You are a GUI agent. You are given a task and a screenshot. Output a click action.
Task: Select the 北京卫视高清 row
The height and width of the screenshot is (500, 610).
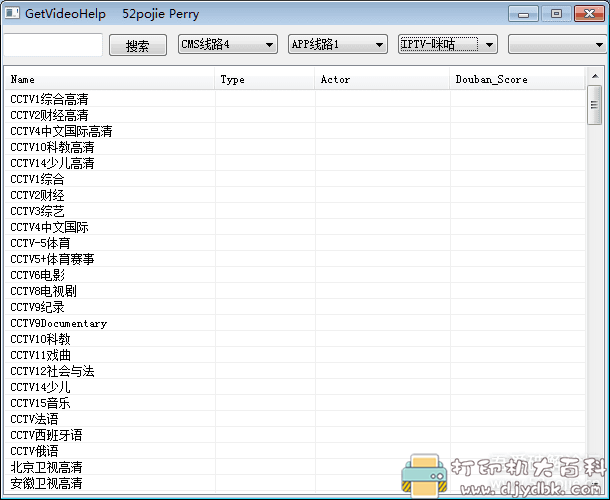point(295,467)
